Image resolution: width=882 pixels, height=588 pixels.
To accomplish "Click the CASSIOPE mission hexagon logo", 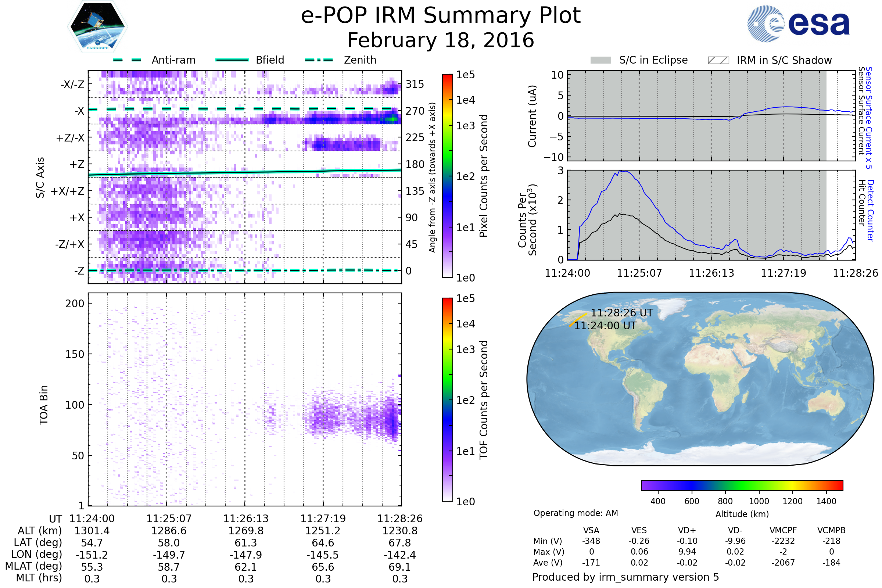I will [x=97, y=27].
